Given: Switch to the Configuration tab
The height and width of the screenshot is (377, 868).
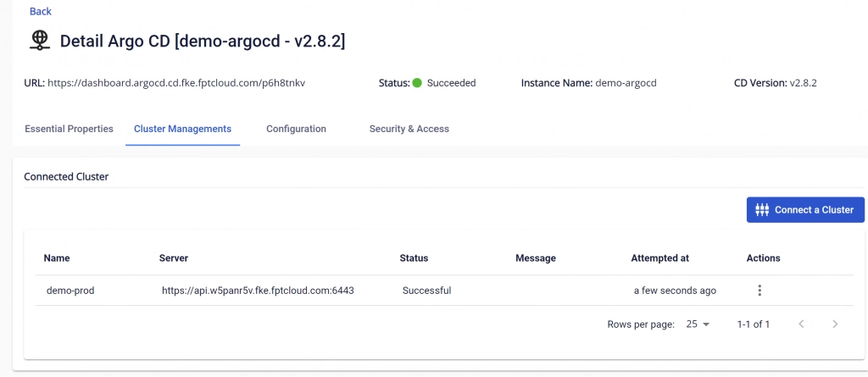Looking at the screenshot, I should [296, 129].
